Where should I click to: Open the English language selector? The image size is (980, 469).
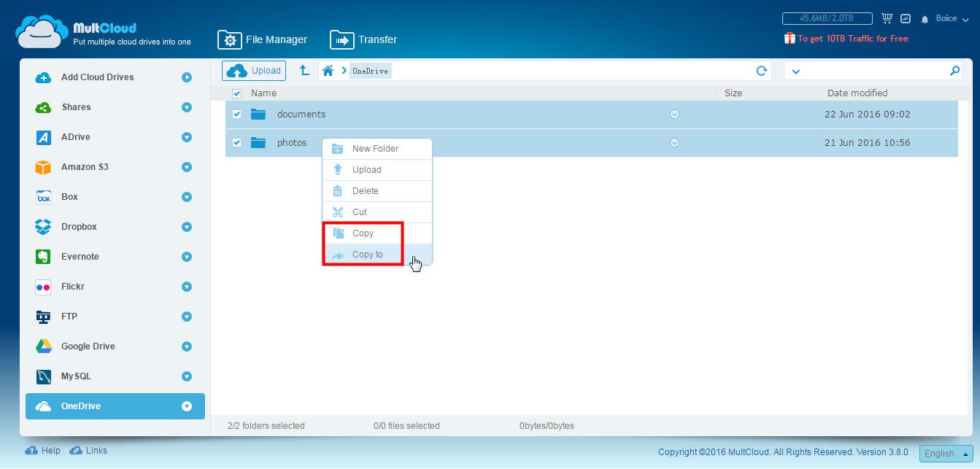946,453
